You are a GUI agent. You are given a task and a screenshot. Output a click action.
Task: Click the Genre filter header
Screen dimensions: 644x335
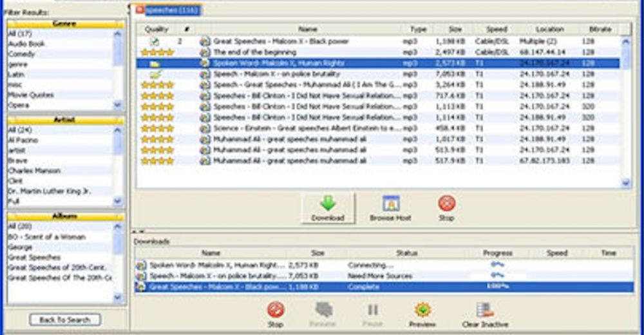point(65,24)
